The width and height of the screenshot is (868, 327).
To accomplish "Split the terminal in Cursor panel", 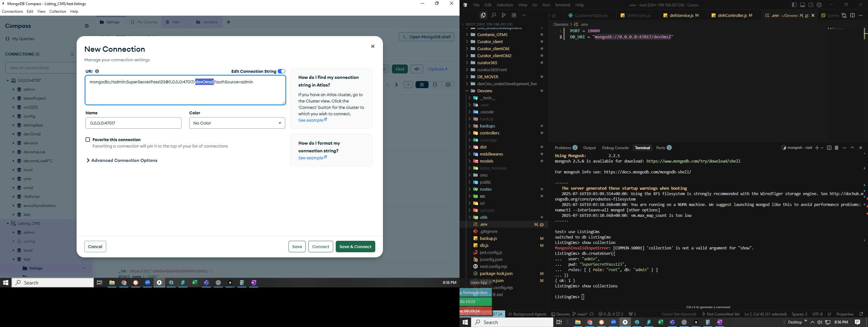I will (829, 148).
